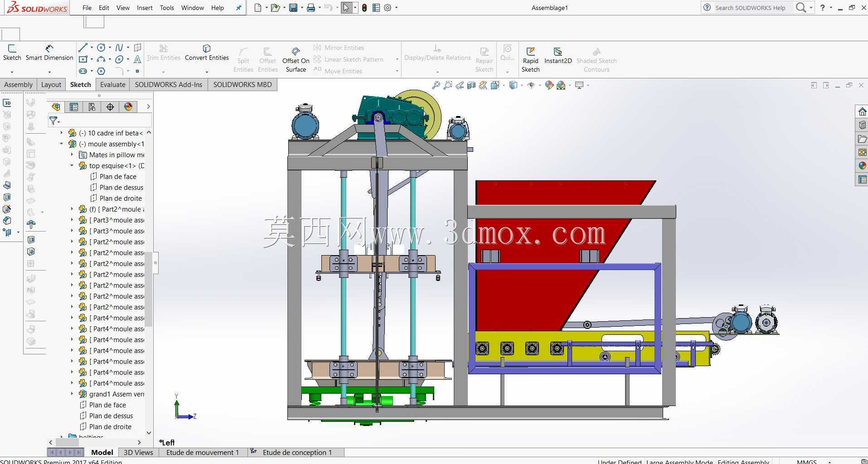Open the Appearances task pane tab

[862, 166]
